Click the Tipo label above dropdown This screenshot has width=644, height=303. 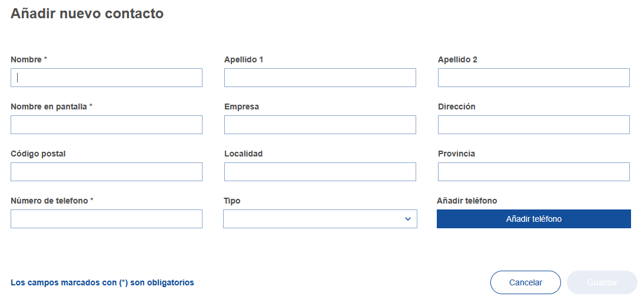pos(232,201)
